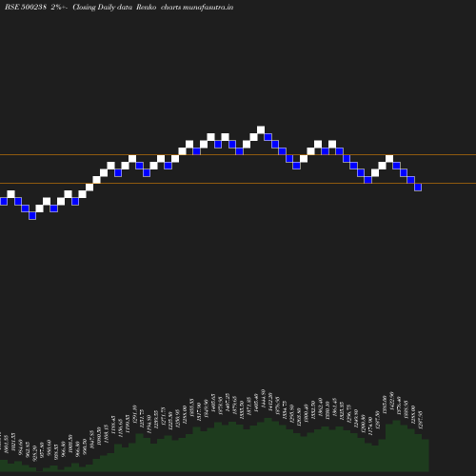Click the lower orange horizontal level line
Screen dimensions: 476x476
pyautogui.click(x=238, y=184)
